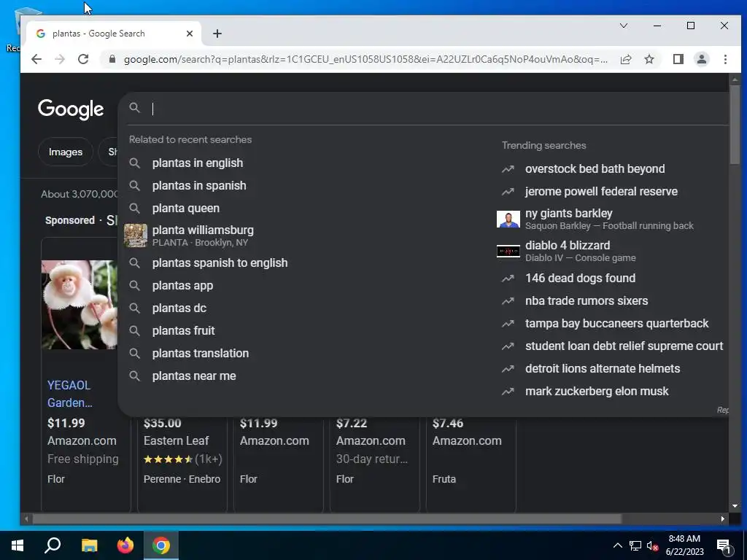Screen dimensions: 747x560
Task: Bookmark this tab with the star
Action: [x=649, y=59]
